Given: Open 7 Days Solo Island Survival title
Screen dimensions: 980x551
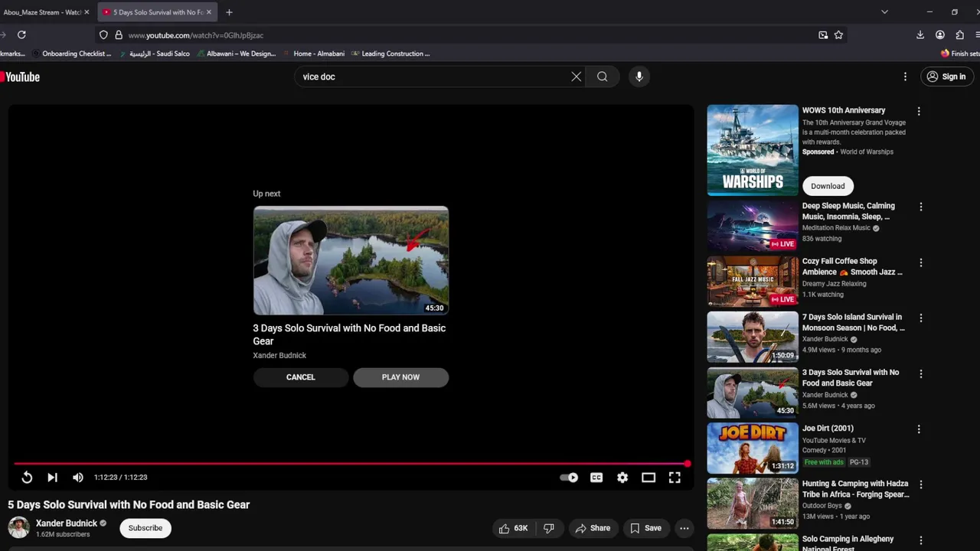Looking at the screenshot, I should (x=853, y=322).
